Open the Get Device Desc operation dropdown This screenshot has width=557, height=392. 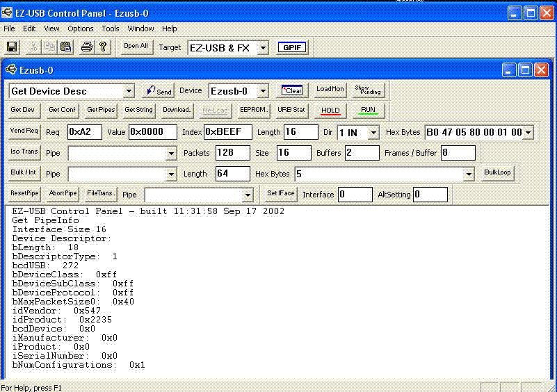click(129, 91)
